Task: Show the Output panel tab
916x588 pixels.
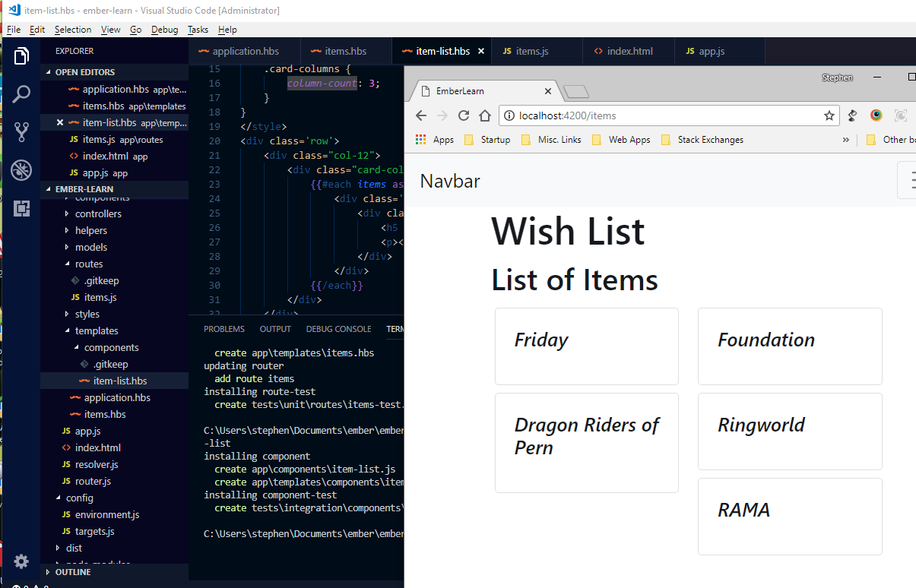Action: pyautogui.click(x=275, y=329)
